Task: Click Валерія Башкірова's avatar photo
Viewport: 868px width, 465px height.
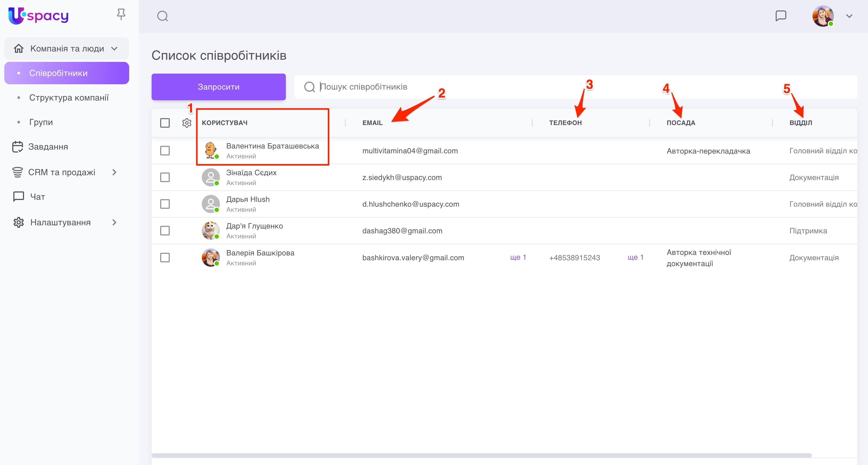Action: (211, 258)
